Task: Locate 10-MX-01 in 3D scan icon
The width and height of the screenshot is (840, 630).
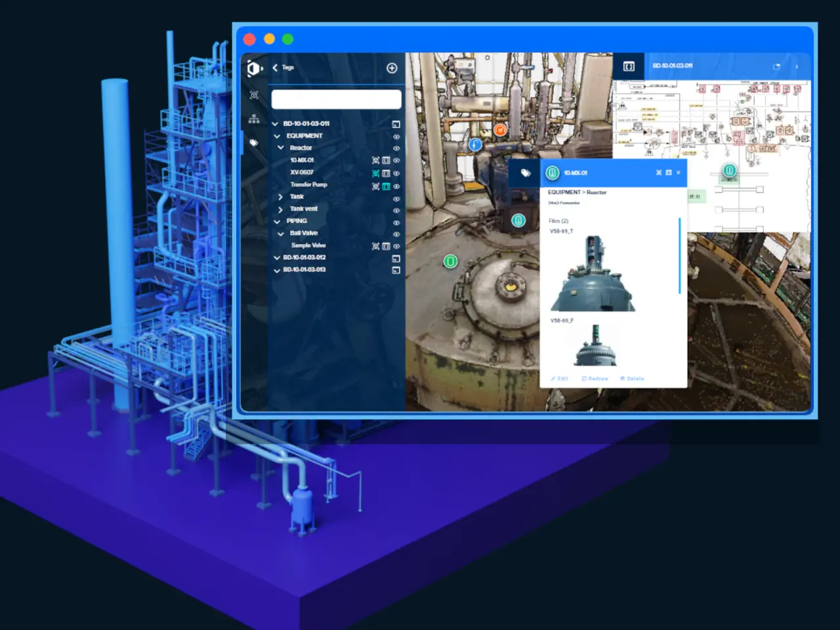Action: click(x=375, y=160)
